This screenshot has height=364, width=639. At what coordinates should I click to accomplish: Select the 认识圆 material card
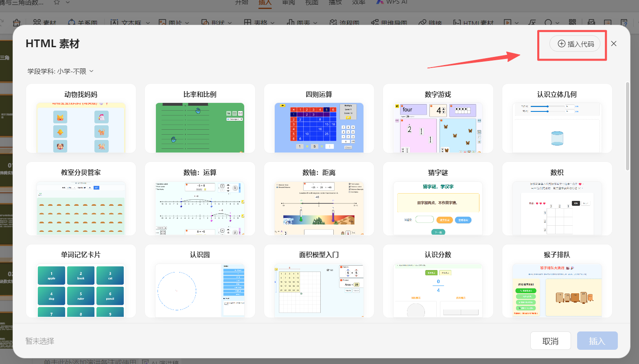pos(200,281)
